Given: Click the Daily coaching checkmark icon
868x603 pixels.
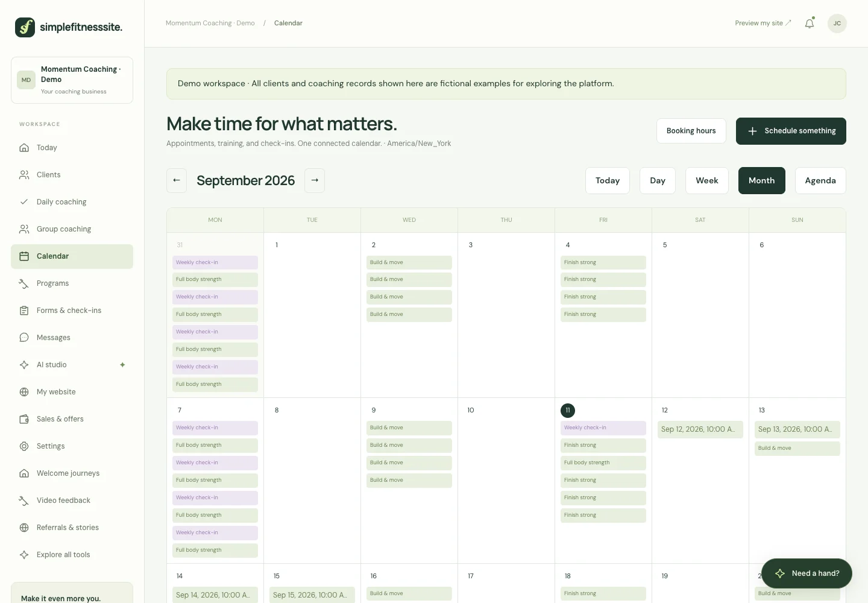Looking at the screenshot, I should click(x=24, y=202).
